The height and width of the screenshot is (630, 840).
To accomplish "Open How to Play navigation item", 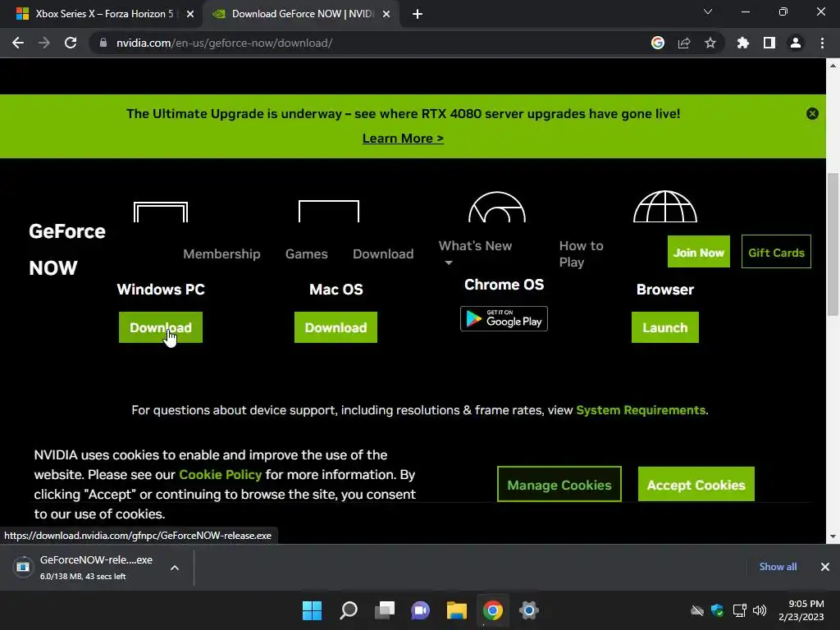I will (582, 254).
